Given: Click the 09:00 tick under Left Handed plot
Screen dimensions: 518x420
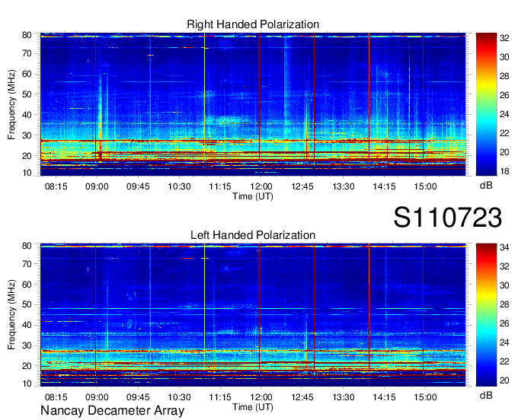Looking at the screenshot, I should click(97, 397).
